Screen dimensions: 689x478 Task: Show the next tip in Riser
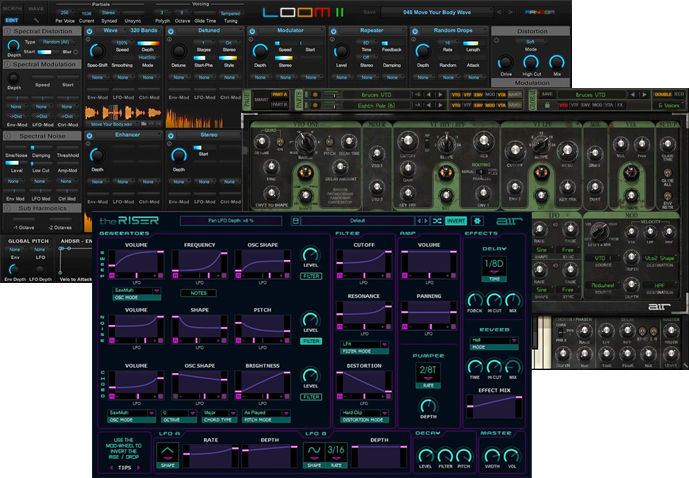(x=139, y=468)
